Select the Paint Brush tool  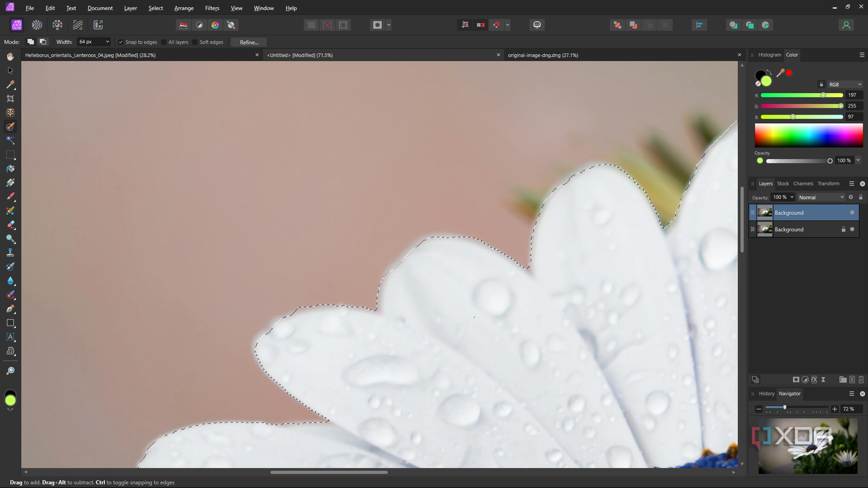pos(10,197)
